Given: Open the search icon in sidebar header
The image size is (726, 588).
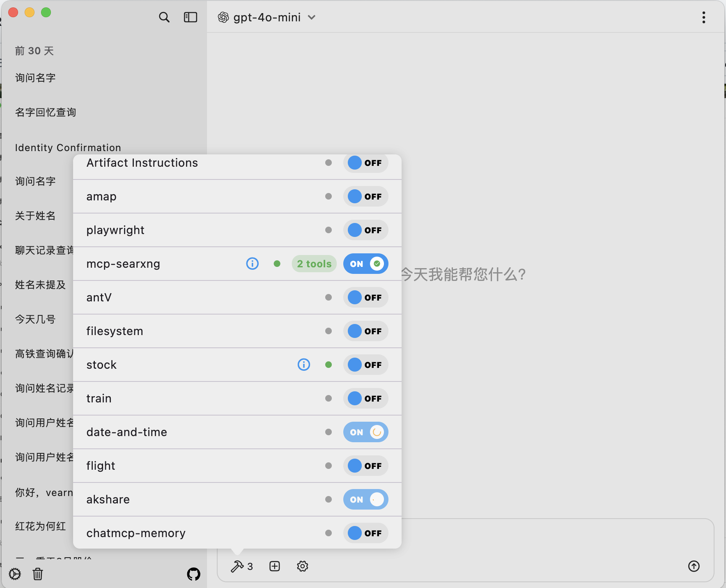Looking at the screenshot, I should [x=164, y=17].
